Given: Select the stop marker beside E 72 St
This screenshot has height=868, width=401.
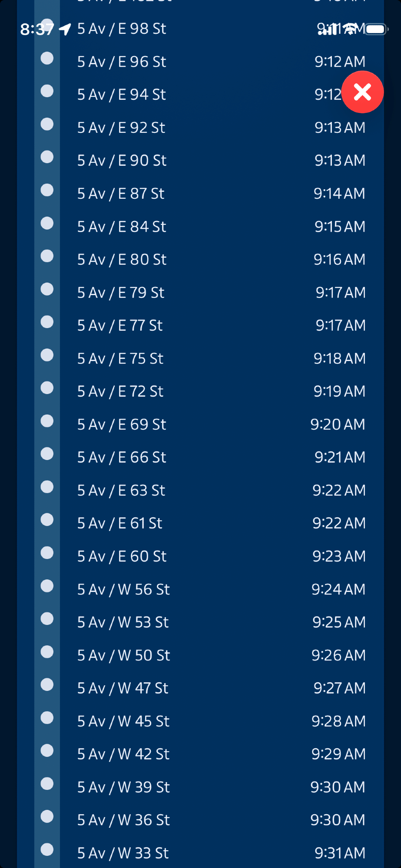Looking at the screenshot, I should tap(47, 388).
